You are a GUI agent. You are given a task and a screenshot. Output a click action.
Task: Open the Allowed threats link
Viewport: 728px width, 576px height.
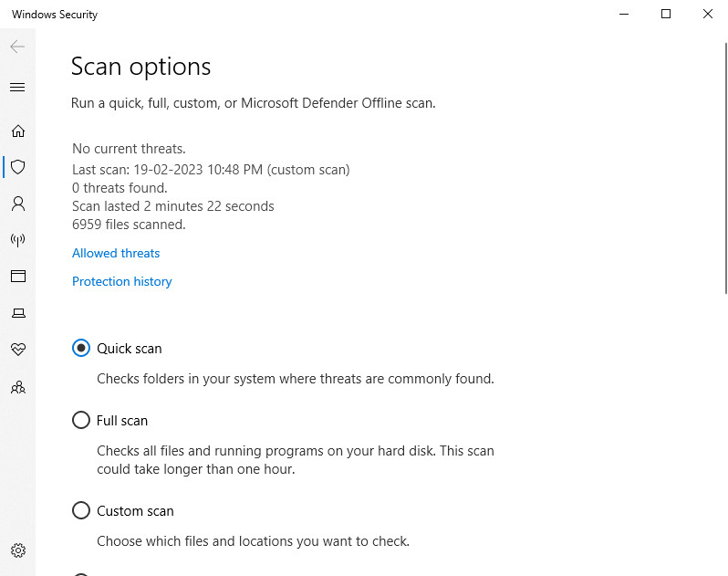coord(116,253)
